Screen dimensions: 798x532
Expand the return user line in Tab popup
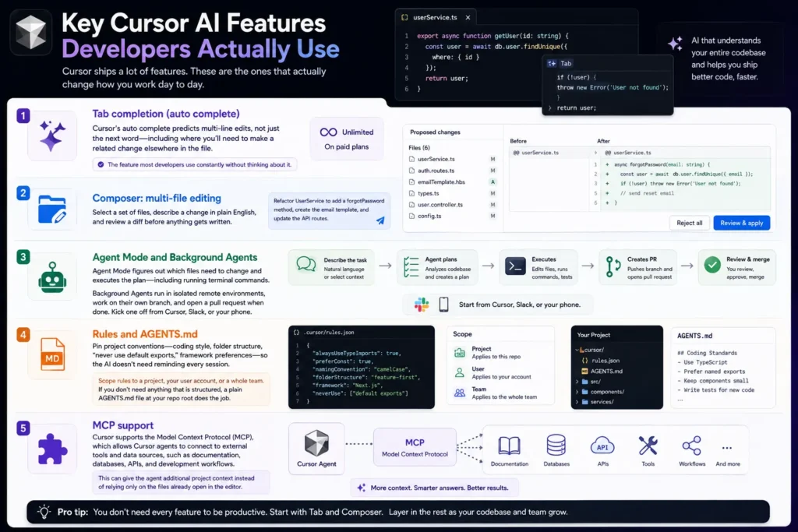coord(549,107)
